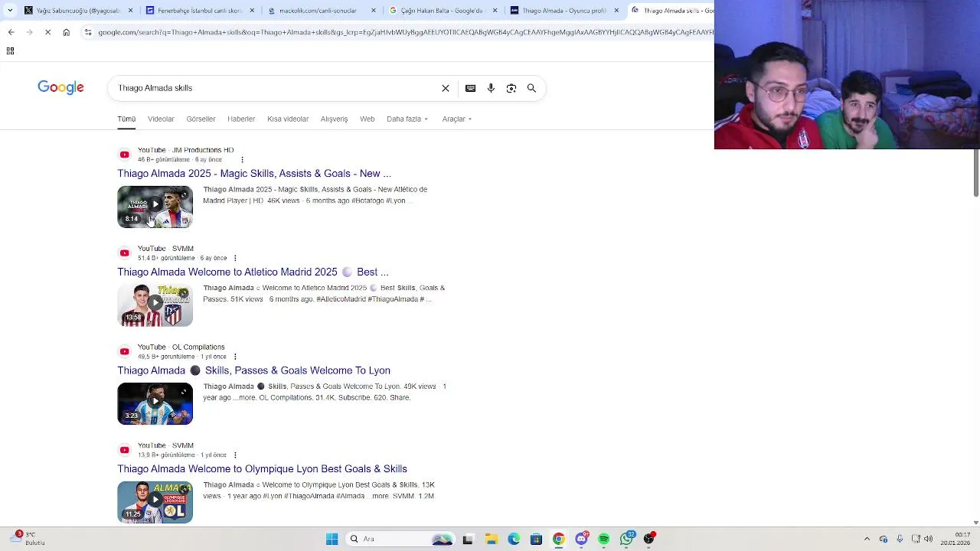980x551 pixels.
Task: Play the 8:14 Magic Skills video thumbnail
Action: pos(155,207)
